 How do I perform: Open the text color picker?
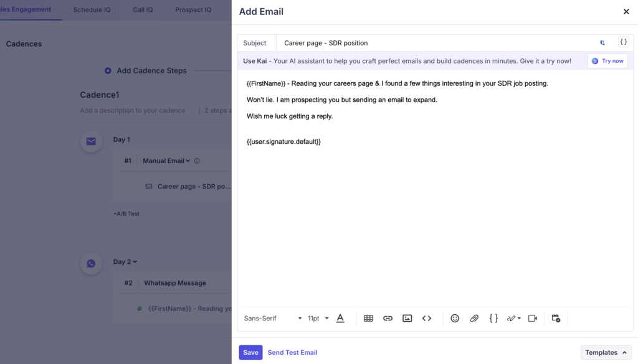point(340,318)
